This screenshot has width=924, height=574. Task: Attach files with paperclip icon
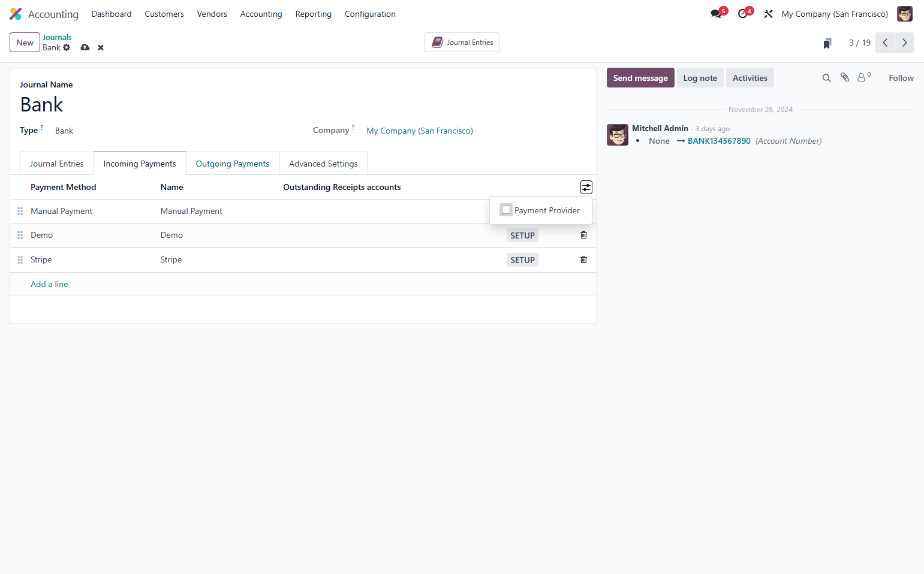click(845, 77)
